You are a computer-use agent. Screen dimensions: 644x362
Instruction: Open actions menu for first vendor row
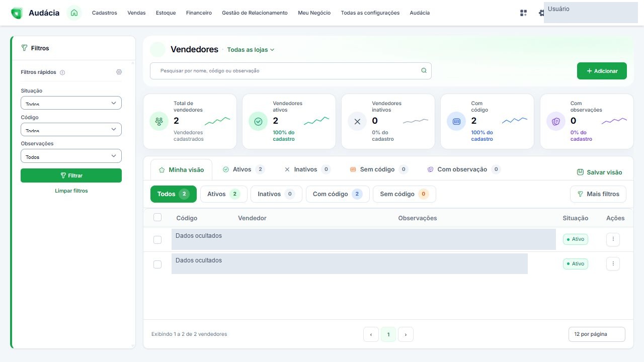click(613, 239)
